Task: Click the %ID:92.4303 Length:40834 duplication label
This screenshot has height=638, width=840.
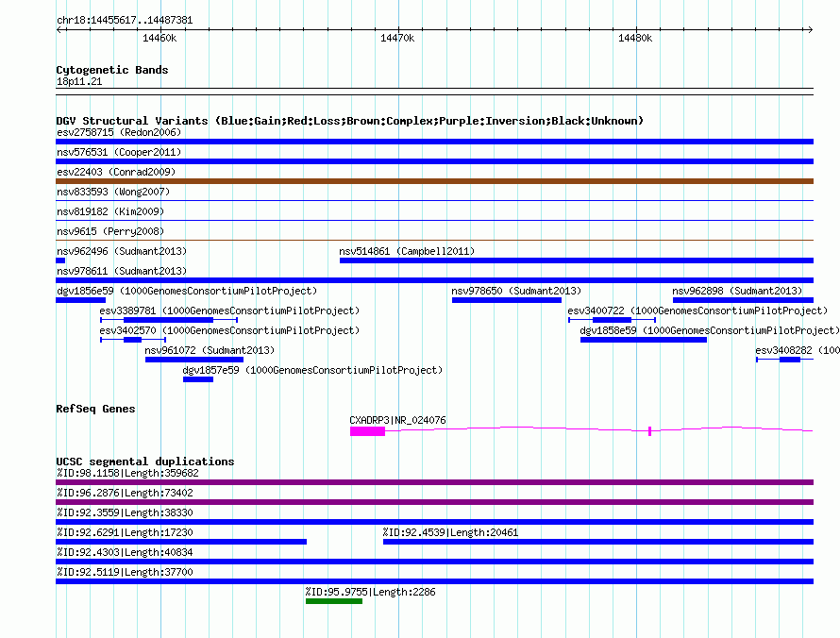Action: click(125, 552)
